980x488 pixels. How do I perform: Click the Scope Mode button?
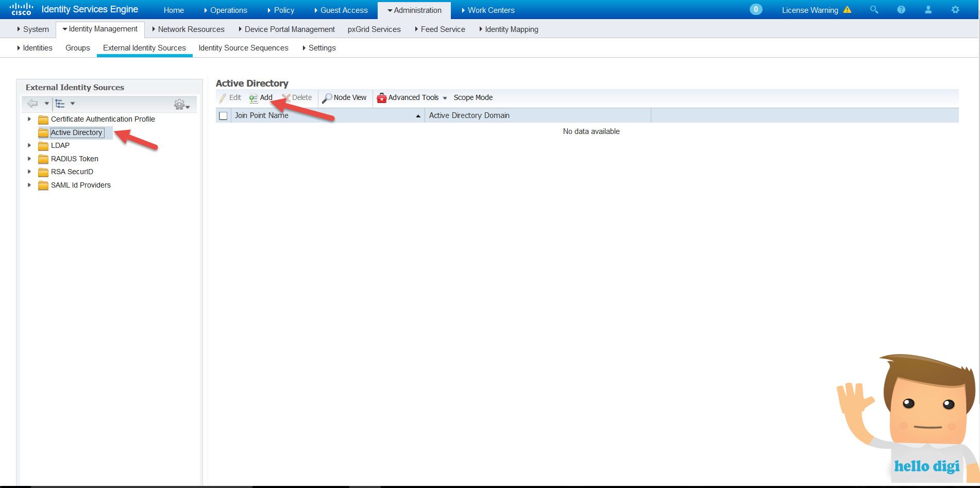pos(473,97)
